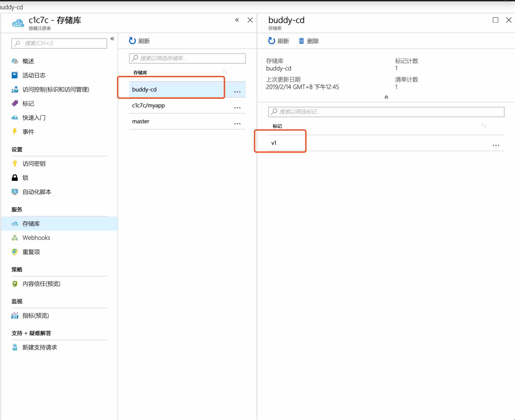Click the tag filter search field
Viewport: 515px width, 420px height.
point(386,112)
